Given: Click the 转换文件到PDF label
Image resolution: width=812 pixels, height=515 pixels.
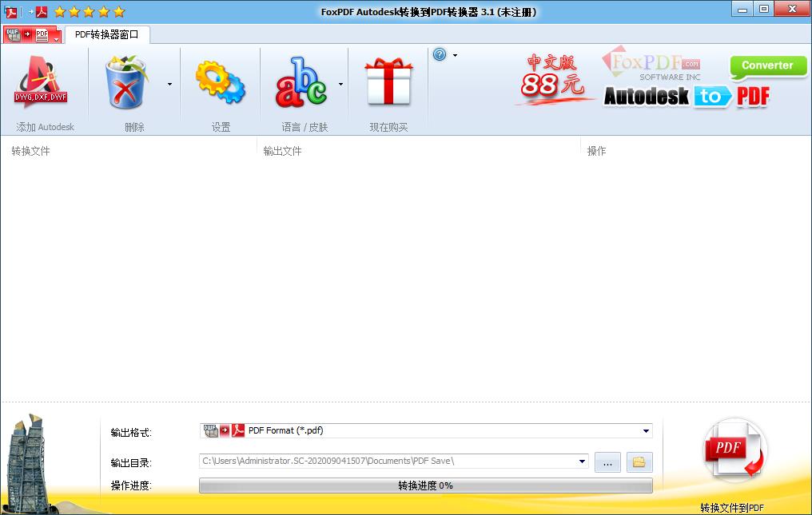Looking at the screenshot, I should (x=732, y=508).
